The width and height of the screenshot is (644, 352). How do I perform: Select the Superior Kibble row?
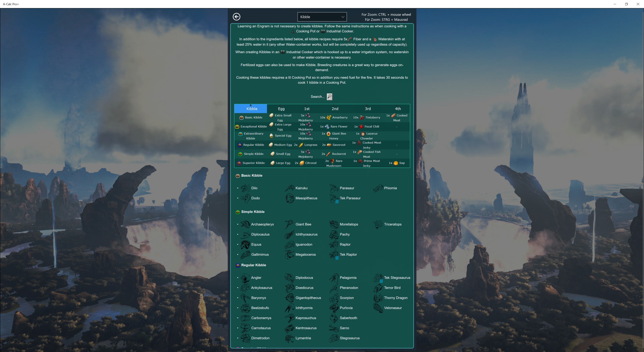coord(253,163)
